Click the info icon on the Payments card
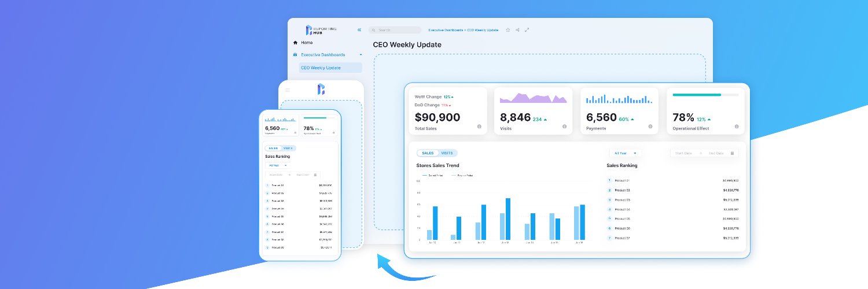The width and height of the screenshot is (868, 289). [x=650, y=126]
